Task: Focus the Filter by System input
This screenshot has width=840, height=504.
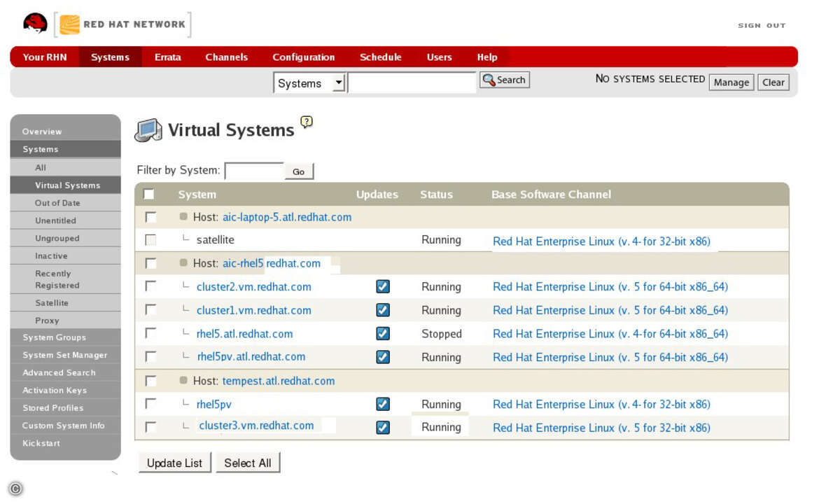Action: 254,171
